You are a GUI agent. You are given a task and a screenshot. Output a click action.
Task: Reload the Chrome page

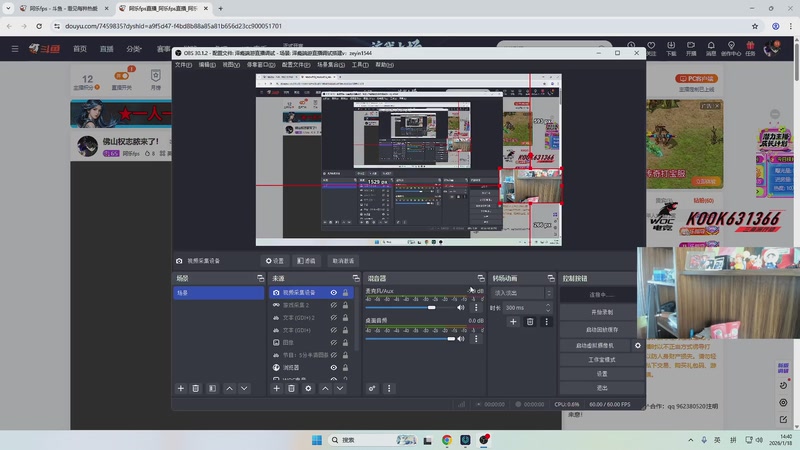(x=39, y=26)
